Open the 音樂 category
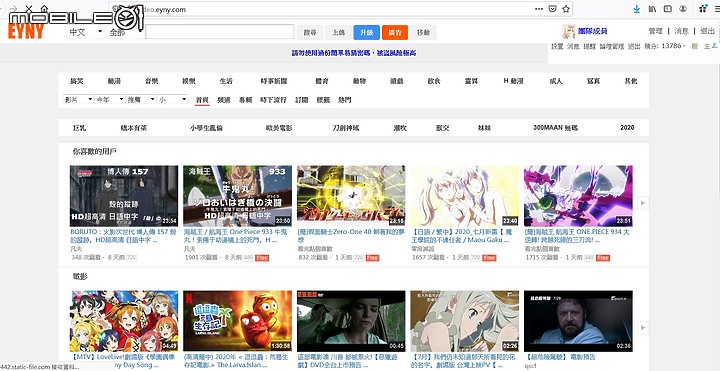This screenshot has width=720, height=371. pyautogui.click(x=152, y=81)
